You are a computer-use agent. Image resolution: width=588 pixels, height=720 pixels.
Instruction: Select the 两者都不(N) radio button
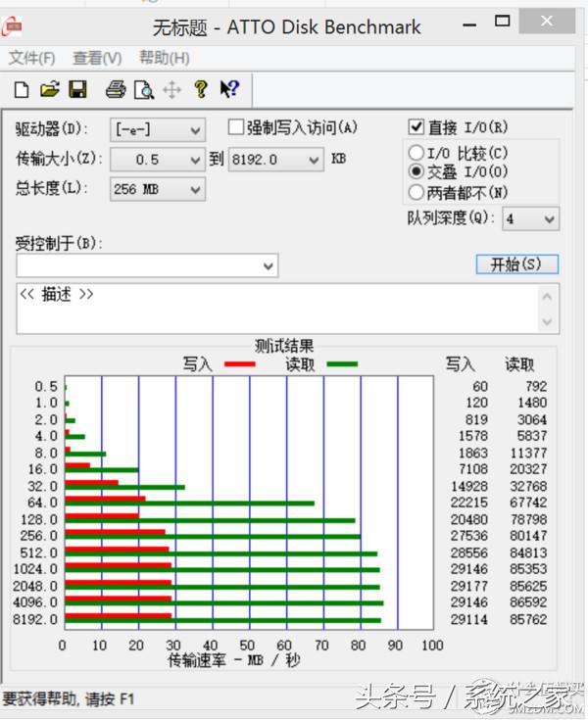(416, 192)
